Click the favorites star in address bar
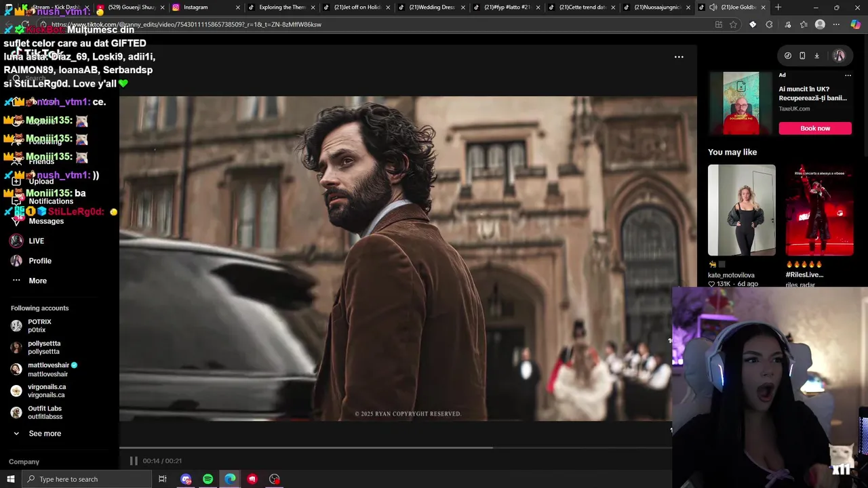The width and height of the screenshot is (868, 488). (x=733, y=24)
